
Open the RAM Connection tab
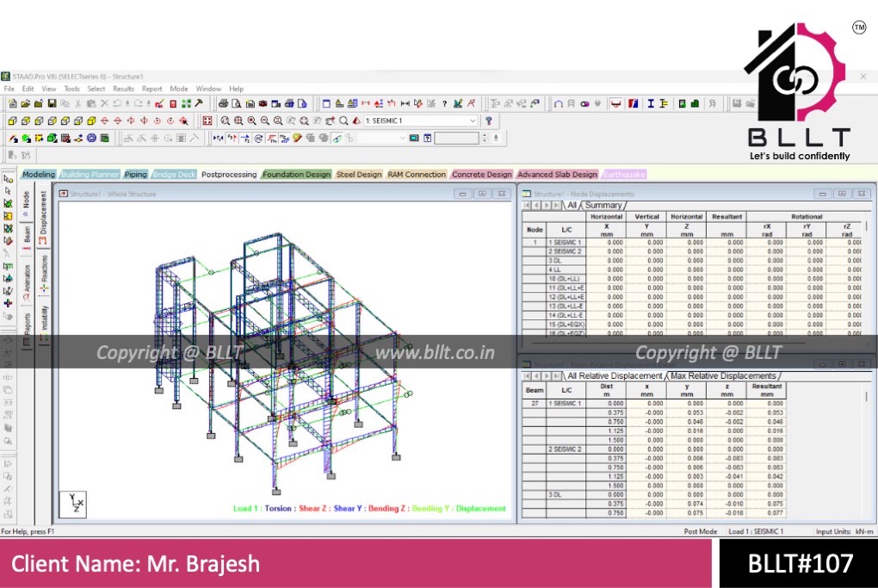click(x=417, y=175)
